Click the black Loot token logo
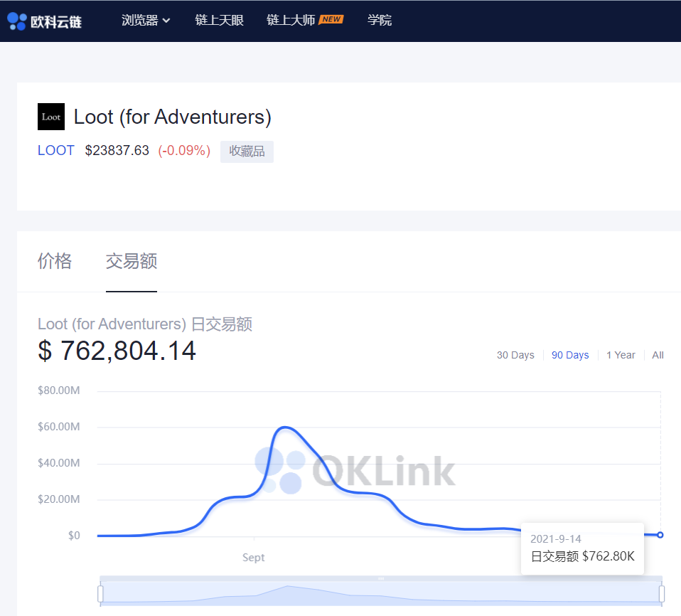 [x=51, y=117]
